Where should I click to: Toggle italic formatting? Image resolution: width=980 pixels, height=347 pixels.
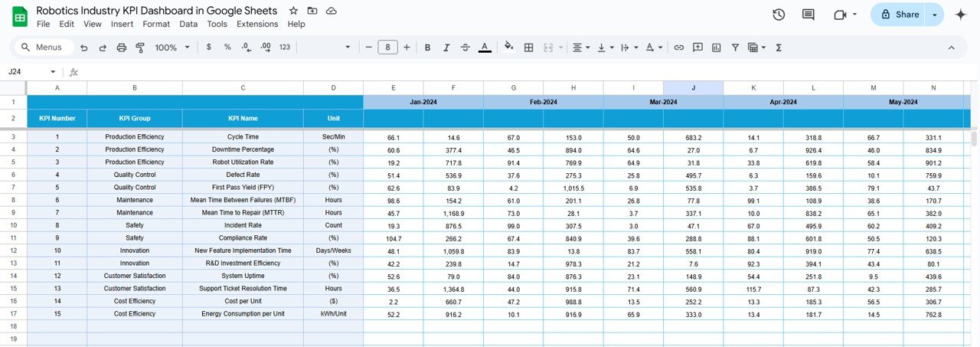coord(446,47)
